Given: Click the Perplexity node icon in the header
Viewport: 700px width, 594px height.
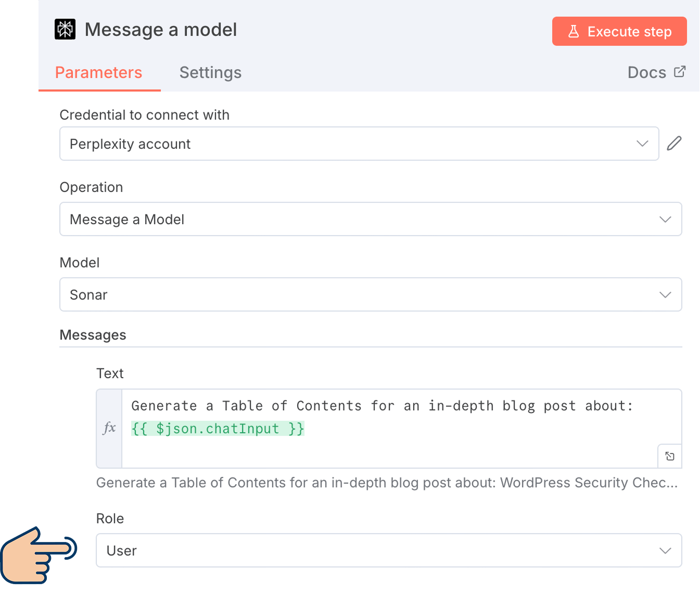Looking at the screenshot, I should pyautogui.click(x=65, y=29).
